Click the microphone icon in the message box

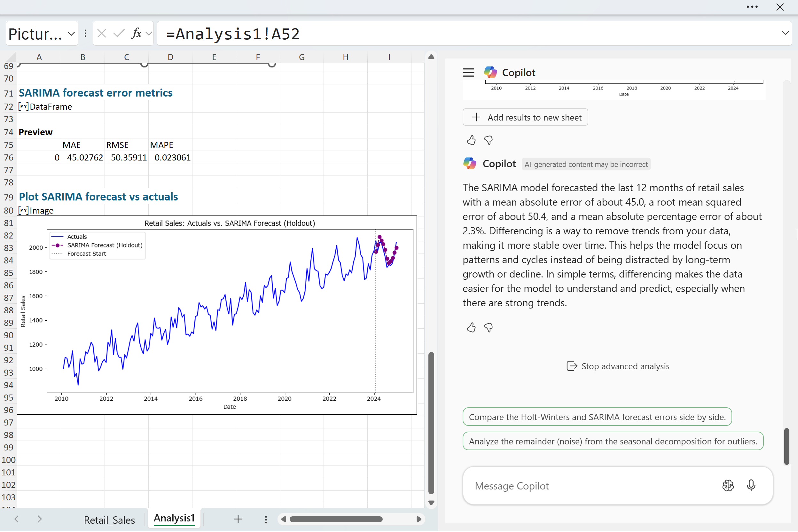point(751,486)
